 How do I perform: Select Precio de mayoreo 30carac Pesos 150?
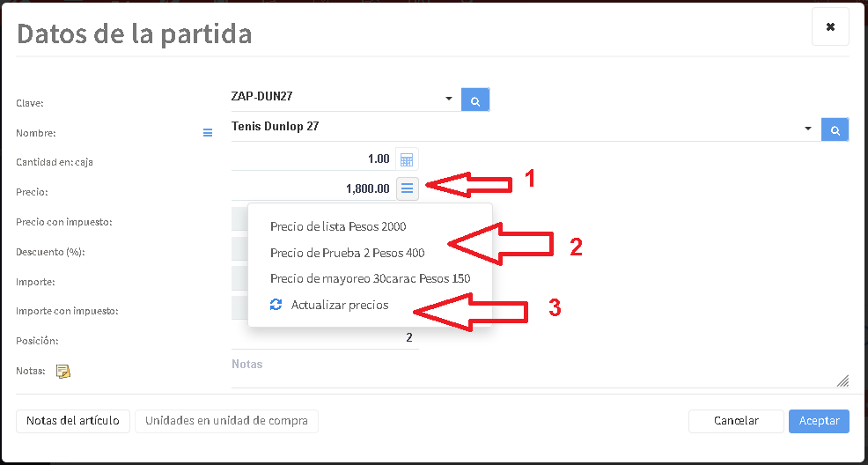[x=370, y=278]
